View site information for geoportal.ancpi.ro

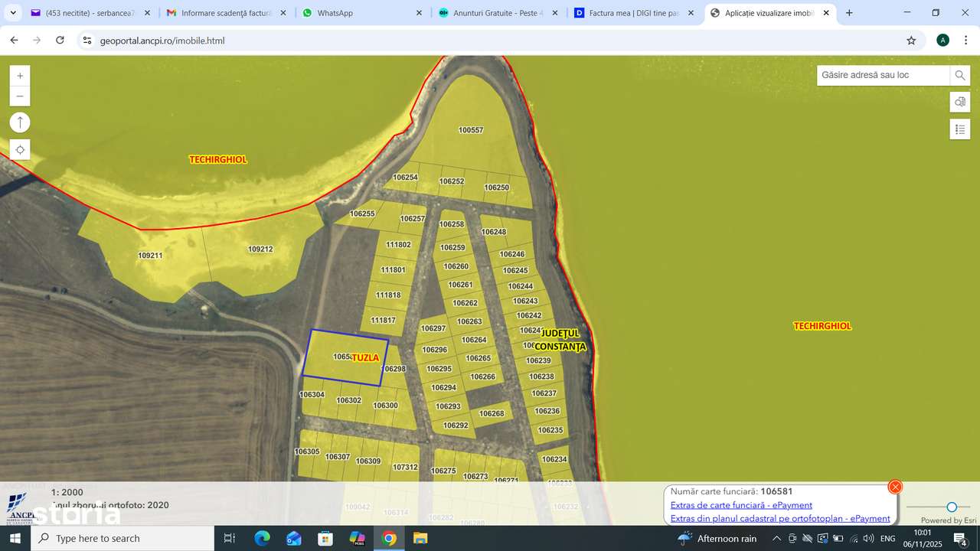pyautogui.click(x=87, y=41)
